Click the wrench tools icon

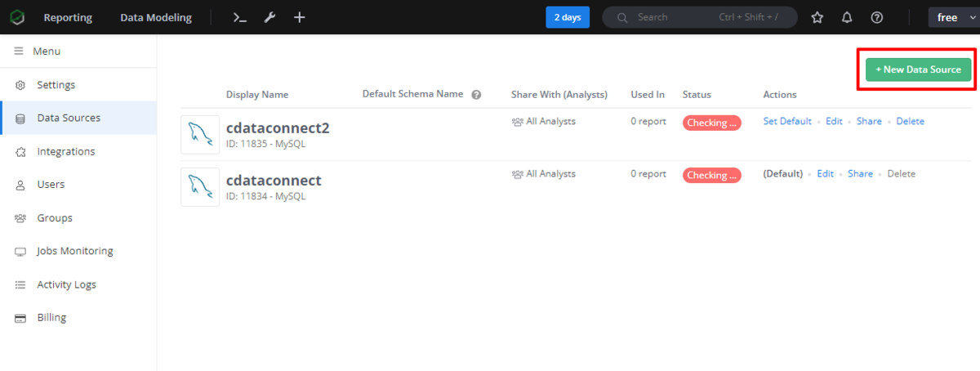[x=269, y=17]
